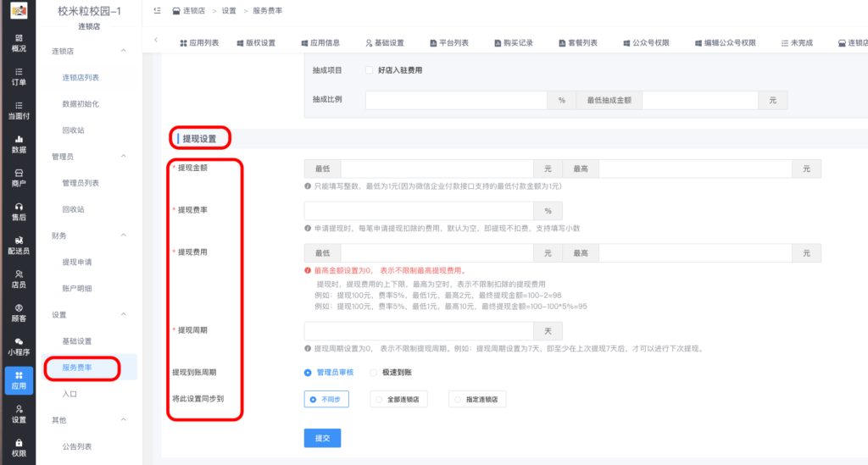Open the 店员 staff sidebar icon
This screenshot has width=868, height=465.
pos(19,280)
